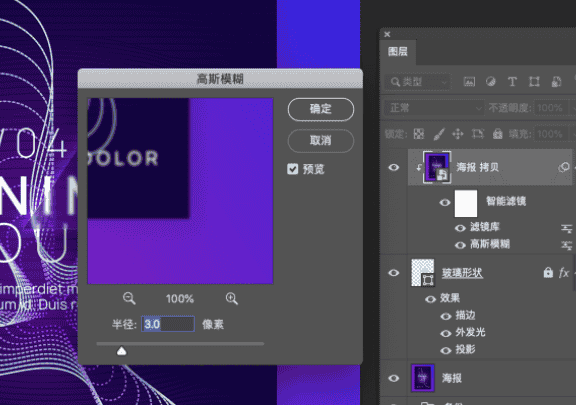Hide the 滤镜库 filter
This screenshot has width=576, height=405.
pyautogui.click(x=460, y=228)
